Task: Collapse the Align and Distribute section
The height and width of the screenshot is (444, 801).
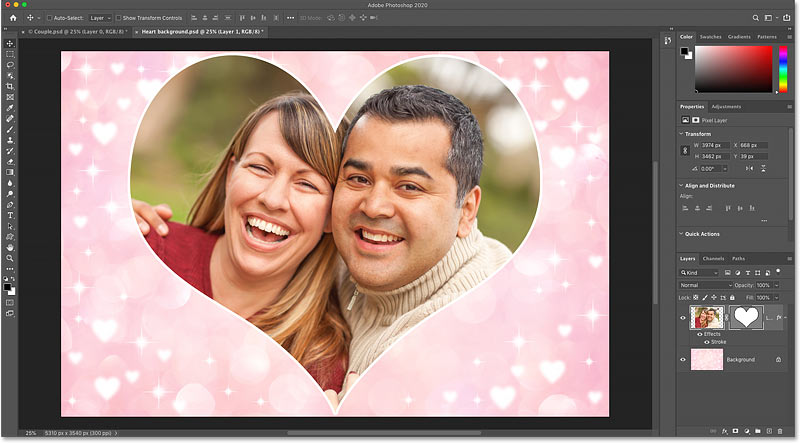Action: click(x=681, y=185)
